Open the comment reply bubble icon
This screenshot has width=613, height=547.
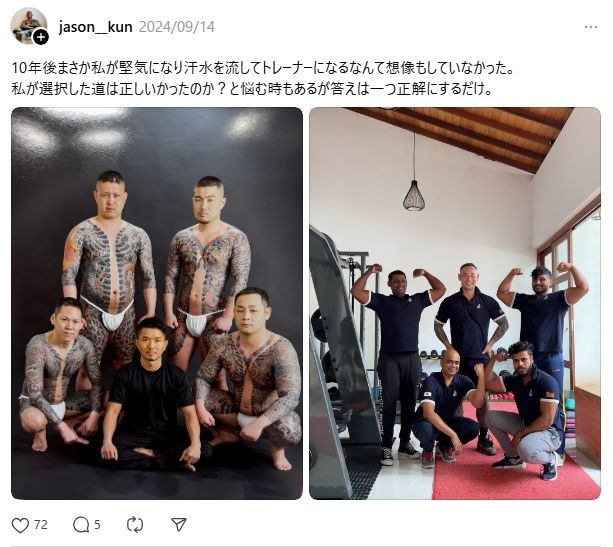(x=81, y=525)
